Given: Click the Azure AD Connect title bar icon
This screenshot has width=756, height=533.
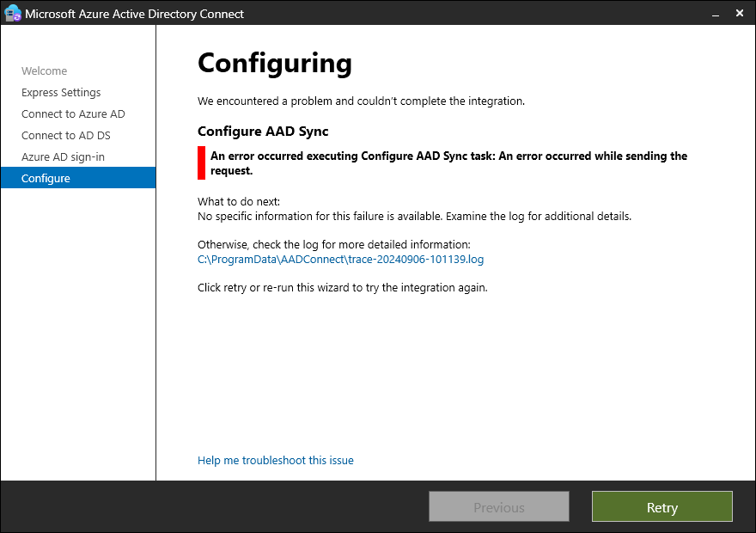Looking at the screenshot, I should coord(13,14).
